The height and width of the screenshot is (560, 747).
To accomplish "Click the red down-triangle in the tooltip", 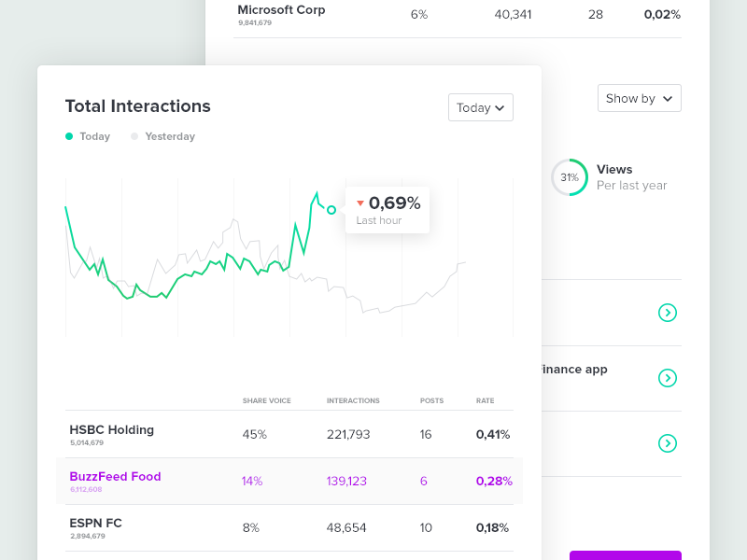I will coord(360,203).
